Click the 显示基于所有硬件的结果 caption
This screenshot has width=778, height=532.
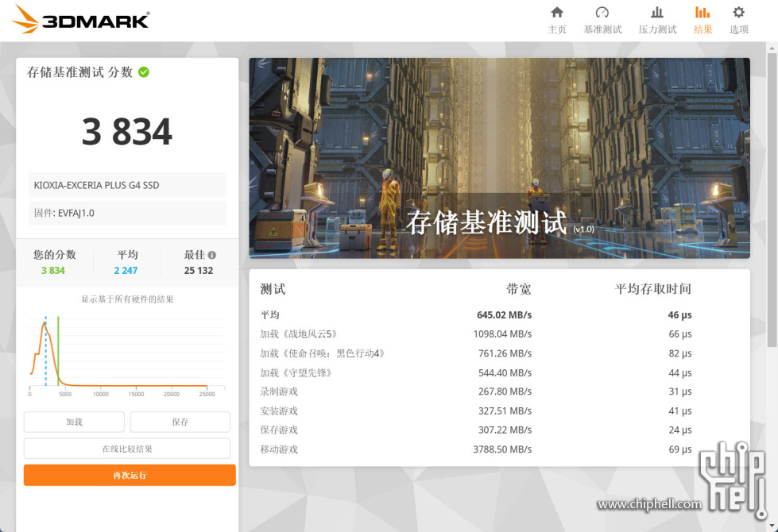point(127,299)
